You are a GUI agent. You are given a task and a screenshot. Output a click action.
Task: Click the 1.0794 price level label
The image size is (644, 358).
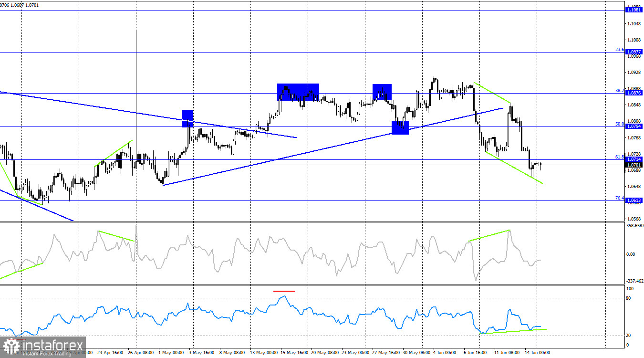point(634,126)
